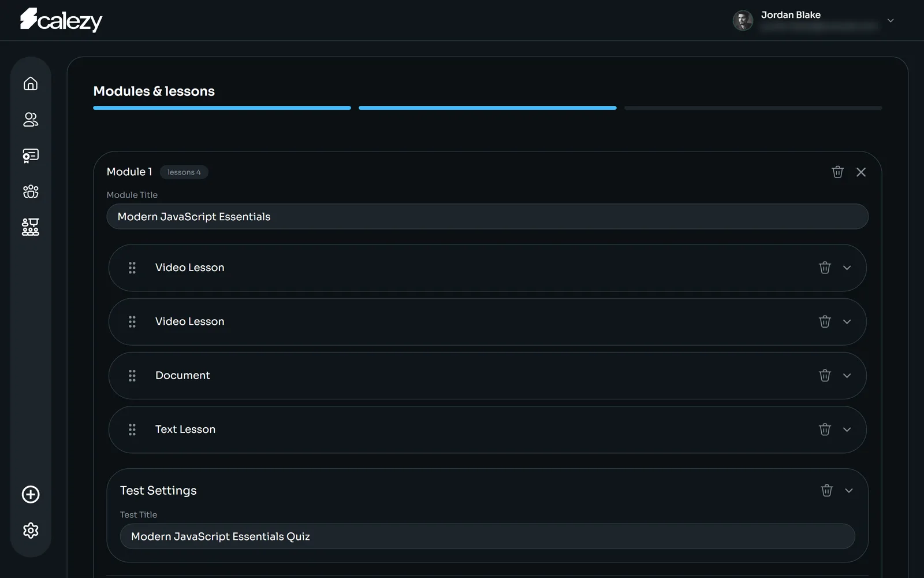Expand the first Video Lesson
Viewport: 924px width, 578px height.
847,268
